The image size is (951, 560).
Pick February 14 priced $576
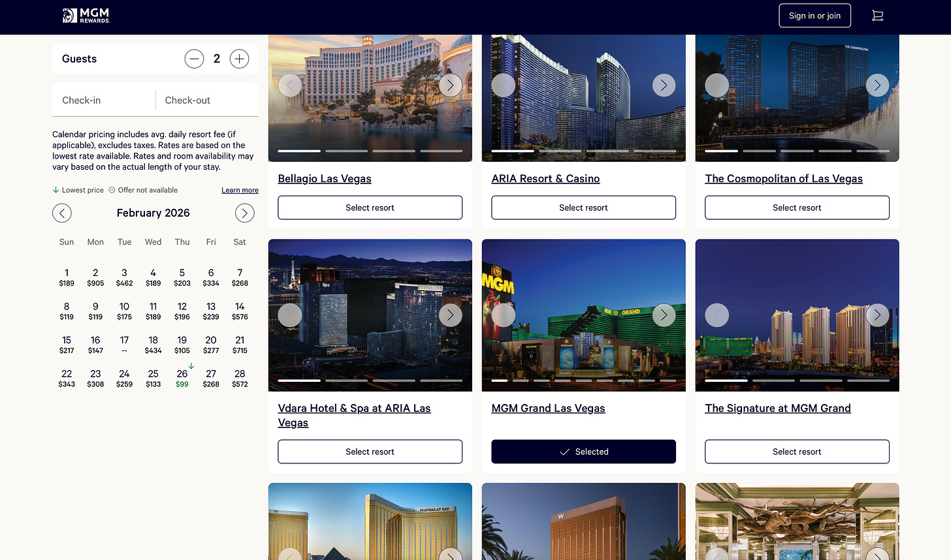tap(240, 311)
